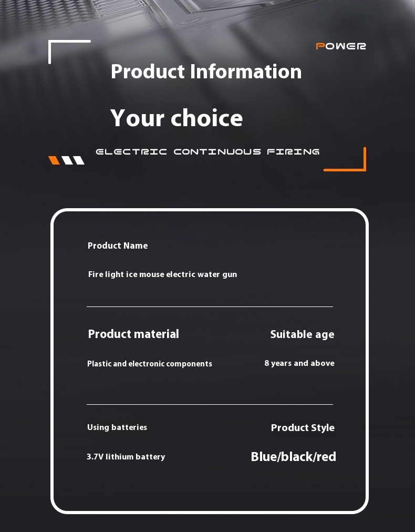Click the Blue/black/red style text
Image resolution: width=415 pixels, height=532 pixels.
pos(293,457)
